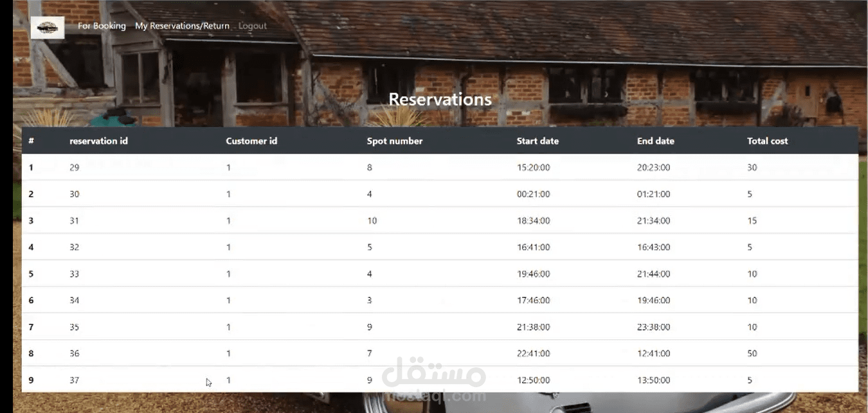
Task: Click the Reservations heading
Action: click(440, 100)
